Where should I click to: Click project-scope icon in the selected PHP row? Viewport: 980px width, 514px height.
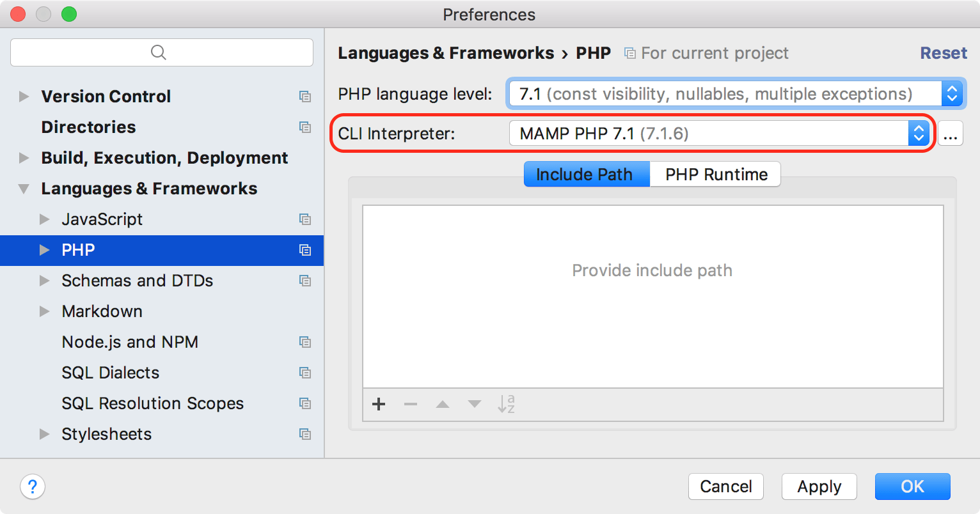(305, 250)
